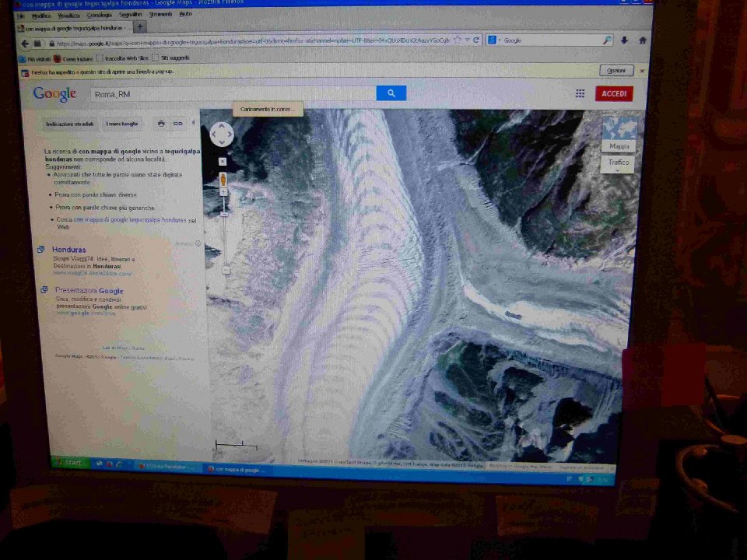Image resolution: width=747 pixels, height=560 pixels.
Task: Open Indicazioni stradali directions
Action: pos(69,124)
